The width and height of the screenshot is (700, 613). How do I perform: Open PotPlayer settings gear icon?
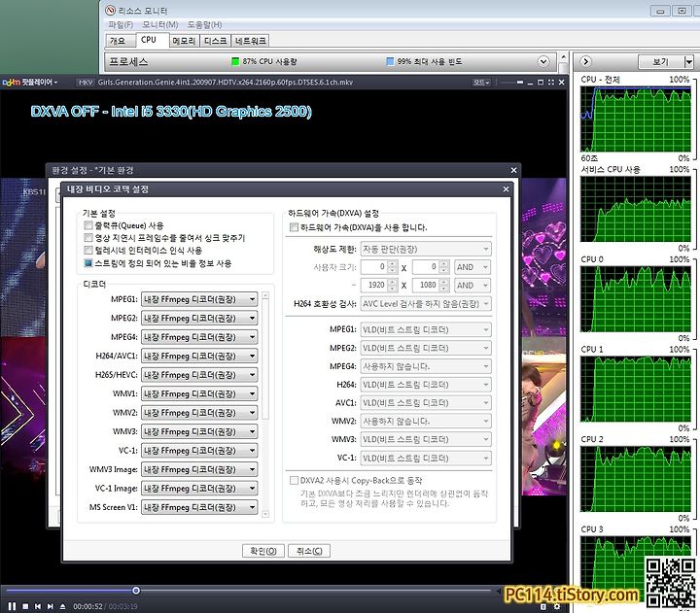tap(557, 606)
